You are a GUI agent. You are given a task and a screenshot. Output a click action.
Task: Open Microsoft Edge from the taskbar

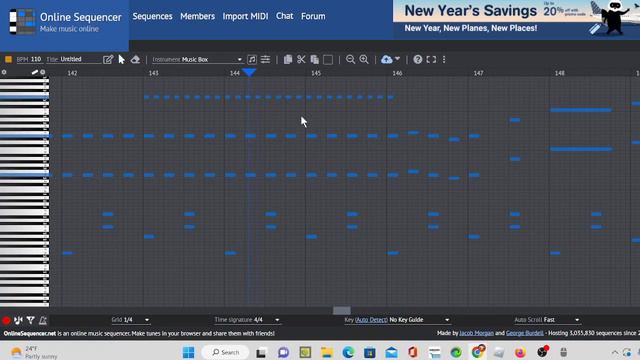(348, 352)
